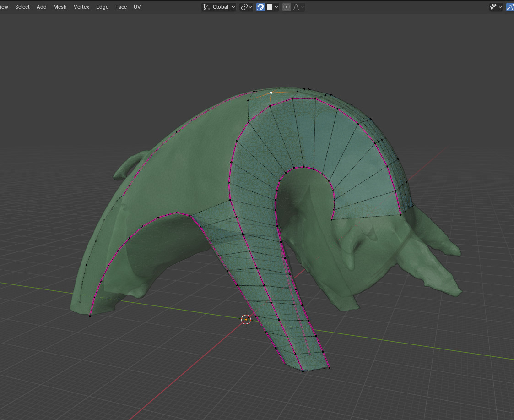Open the pivot point dropdown
Screen dimensions: 514x420
coord(246,7)
